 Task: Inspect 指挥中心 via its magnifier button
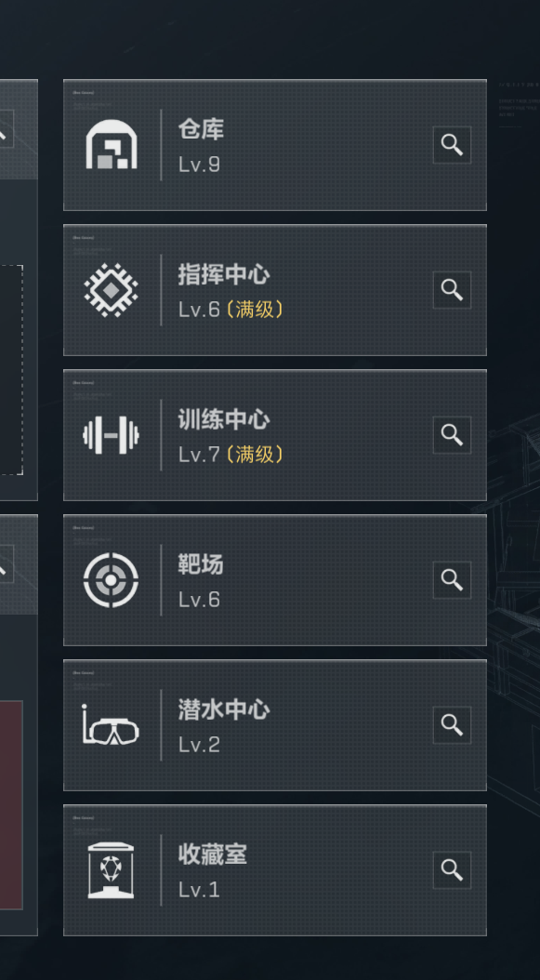pyautogui.click(x=452, y=290)
